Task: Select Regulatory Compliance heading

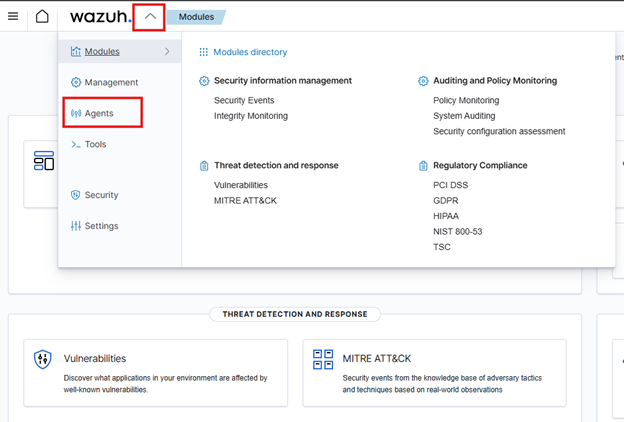Action: [480, 166]
